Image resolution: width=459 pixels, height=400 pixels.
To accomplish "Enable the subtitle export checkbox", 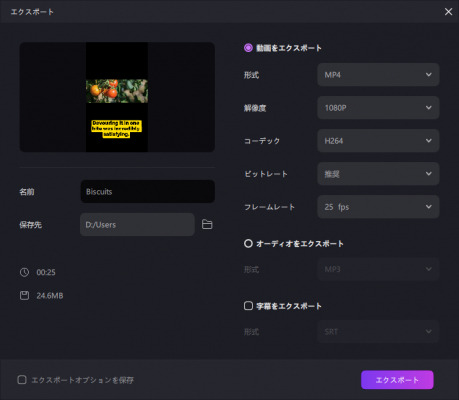I will (x=248, y=306).
